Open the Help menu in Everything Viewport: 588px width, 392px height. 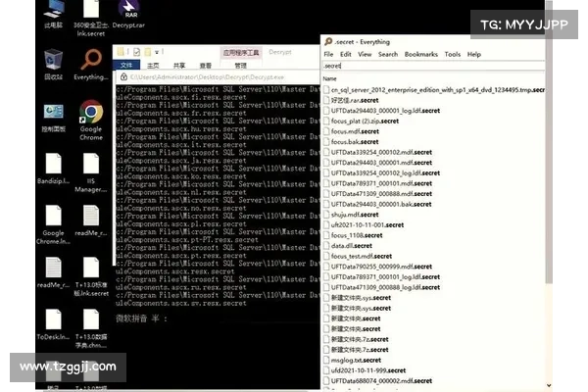tap(474, 55)
